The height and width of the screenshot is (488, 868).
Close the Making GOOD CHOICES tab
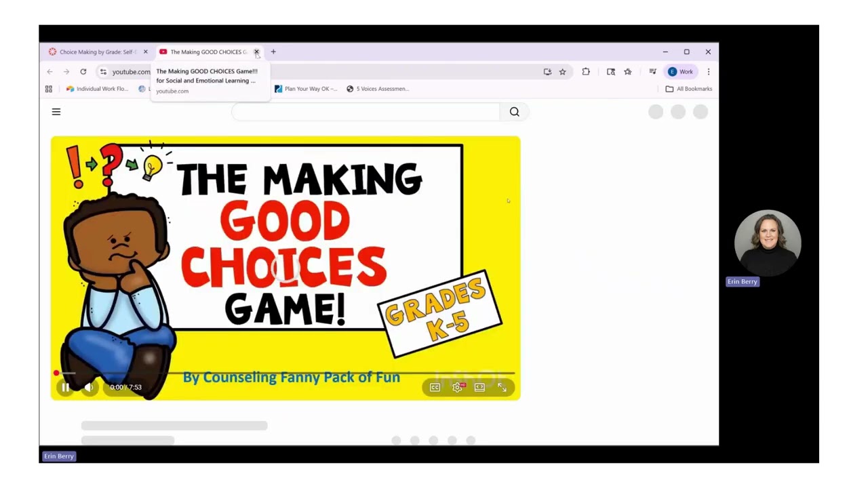point(256,52)
